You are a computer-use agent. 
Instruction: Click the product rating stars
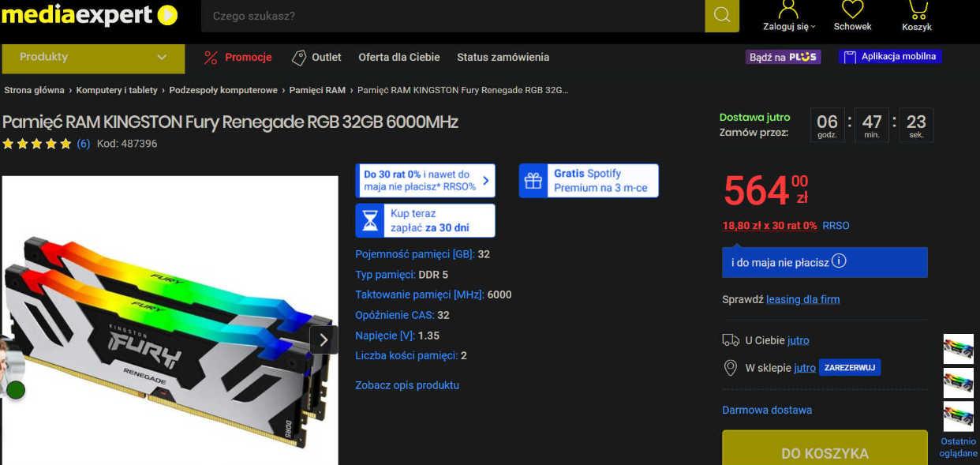pyautogui.click(x=37, y=144)
